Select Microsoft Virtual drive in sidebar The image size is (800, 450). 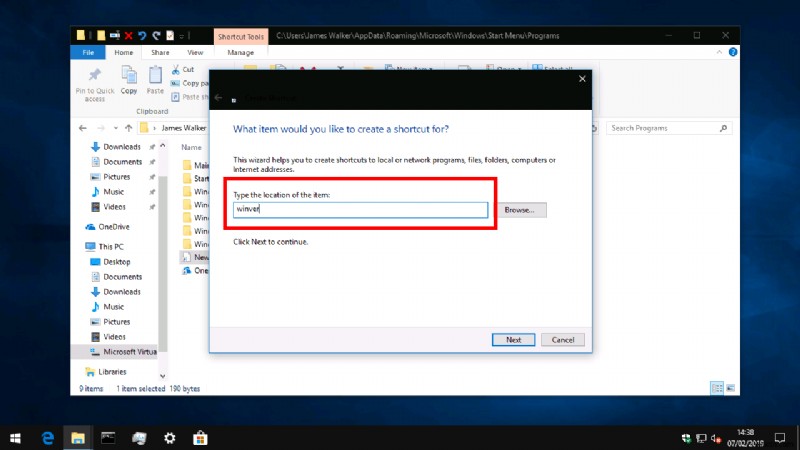click(x=123, y=352)
